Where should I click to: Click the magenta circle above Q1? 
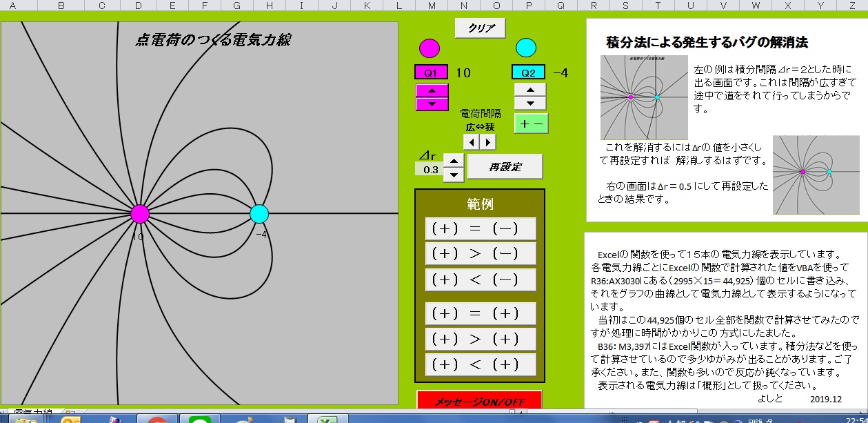pyautogui.click(x=430, y=48)
